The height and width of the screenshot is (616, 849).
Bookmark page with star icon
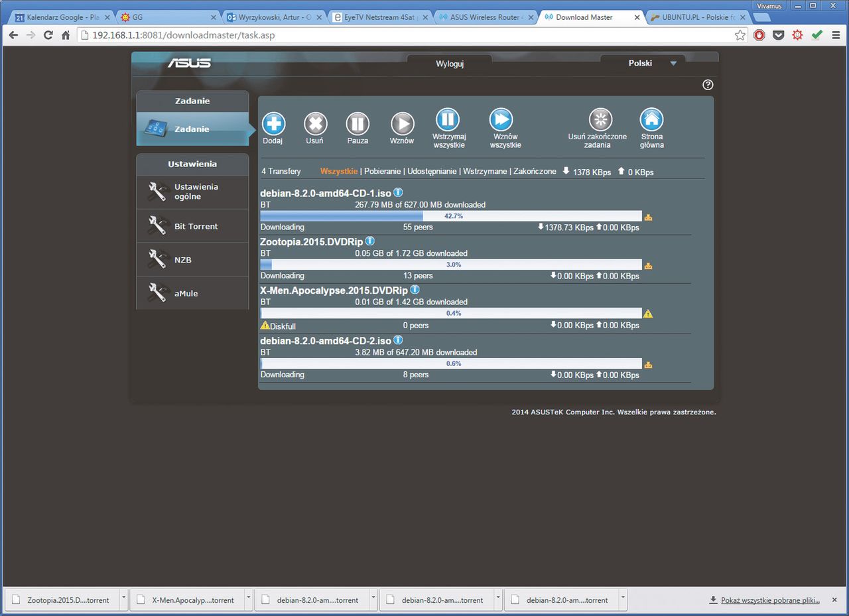(740, 35)
